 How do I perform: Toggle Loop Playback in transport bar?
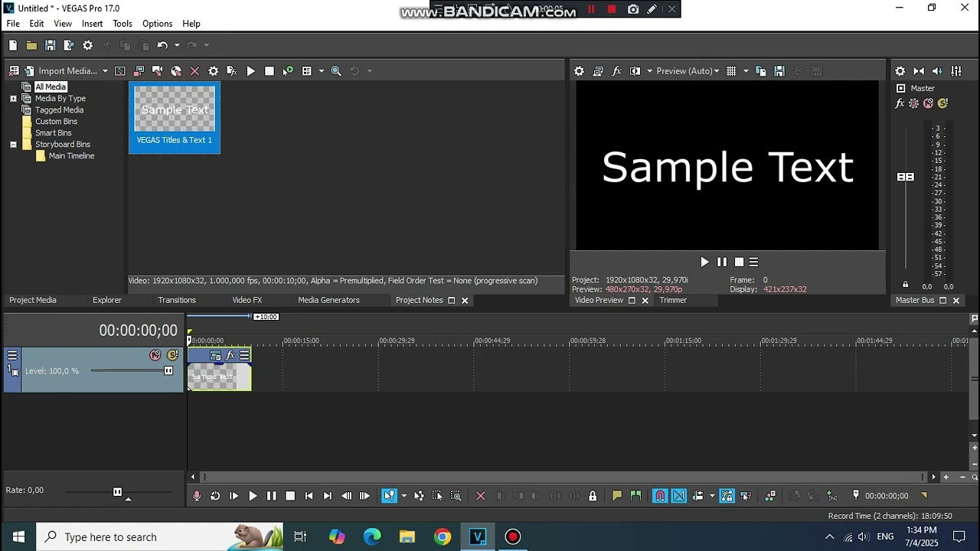click(215, 496)
